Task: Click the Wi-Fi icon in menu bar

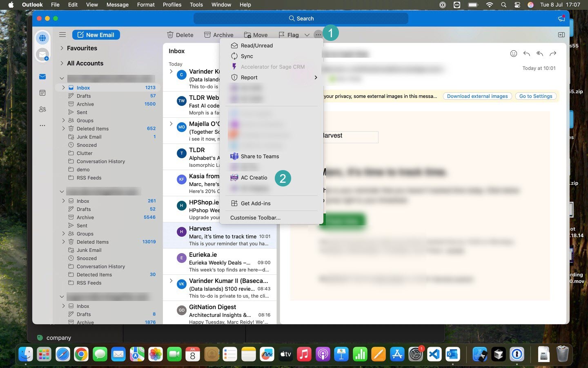Action: point(489,4)
